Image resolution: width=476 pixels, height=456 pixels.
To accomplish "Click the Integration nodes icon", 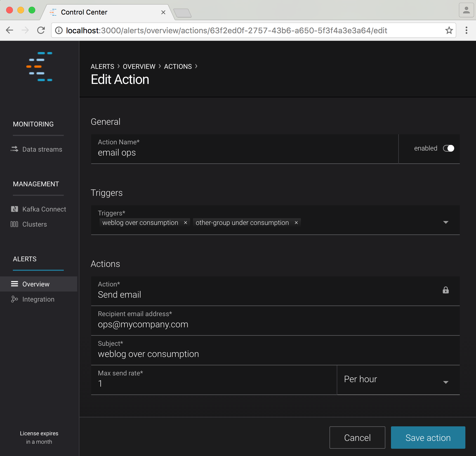I will (x=14, y=299).
